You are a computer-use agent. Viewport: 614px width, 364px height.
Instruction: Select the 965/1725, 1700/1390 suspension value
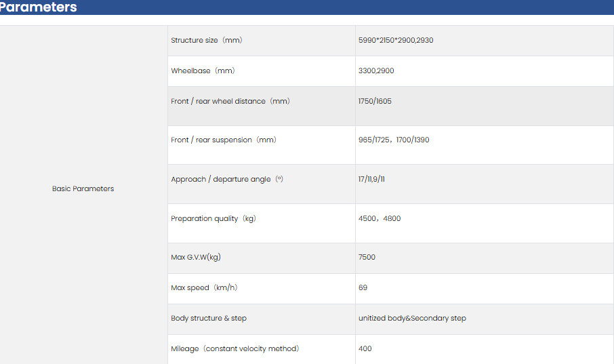394,140
